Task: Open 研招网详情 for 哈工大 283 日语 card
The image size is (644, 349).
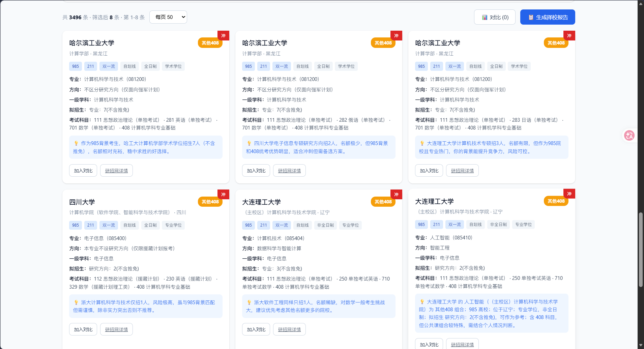Action: pos(462,171)
